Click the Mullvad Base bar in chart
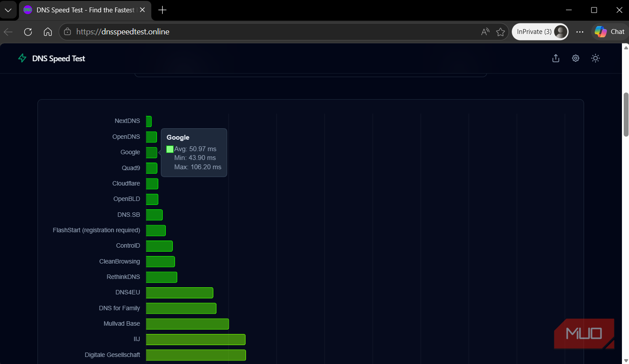629x364 pixels. coord(187,324)
